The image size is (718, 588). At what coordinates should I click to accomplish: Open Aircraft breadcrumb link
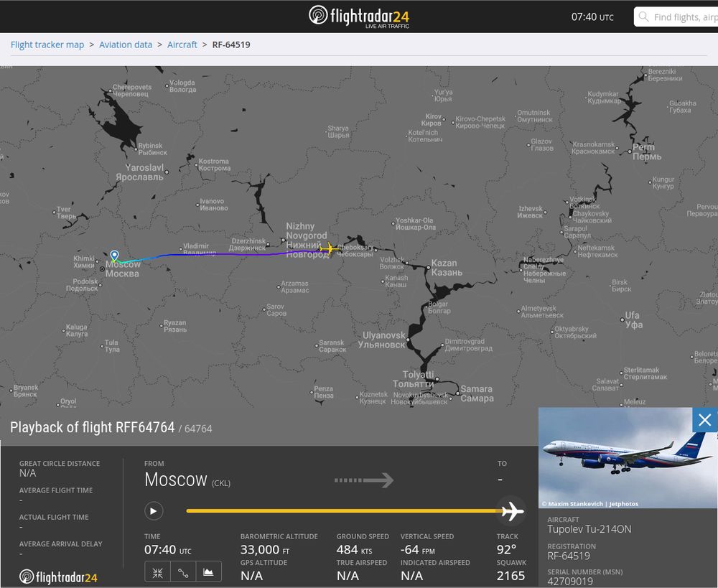click(x=182, y=45)
